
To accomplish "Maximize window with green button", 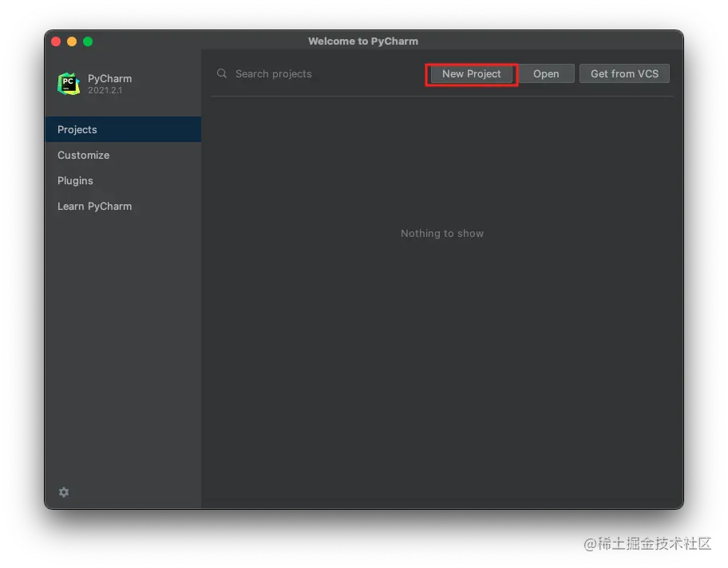I will point(88,41).
